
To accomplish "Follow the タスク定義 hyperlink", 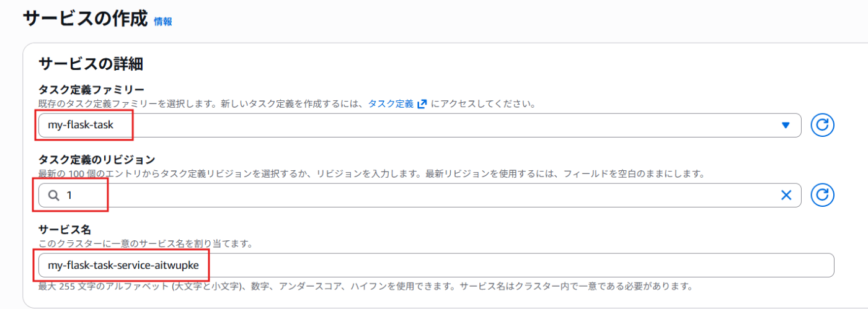I will [391, 104].
